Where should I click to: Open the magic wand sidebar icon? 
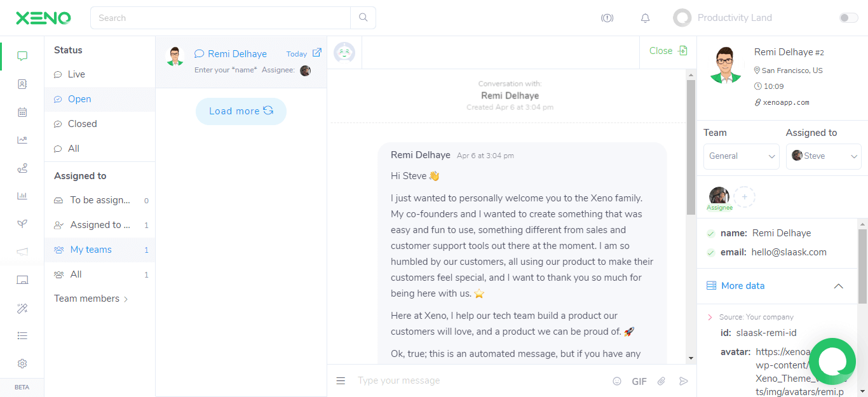point(22,309)
